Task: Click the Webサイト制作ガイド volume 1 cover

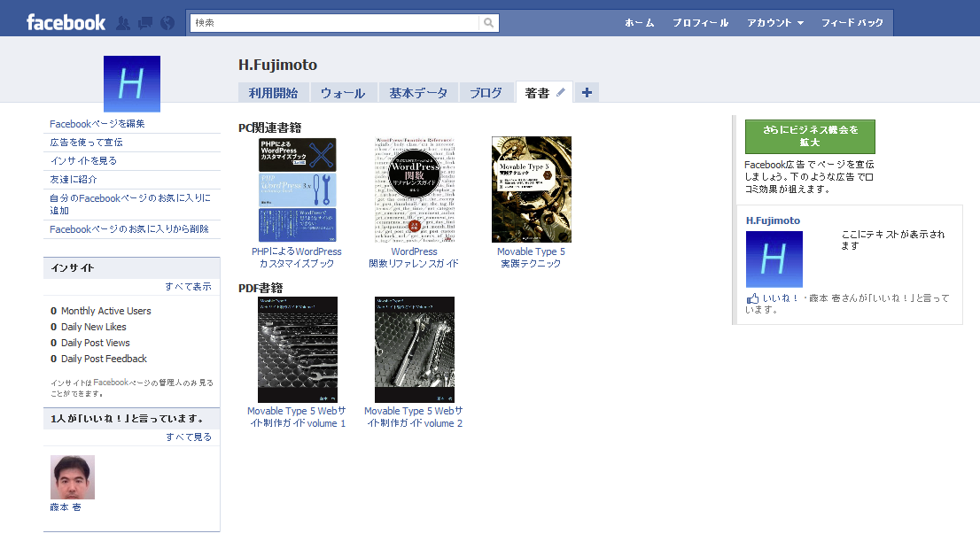Action: [298, 350]
